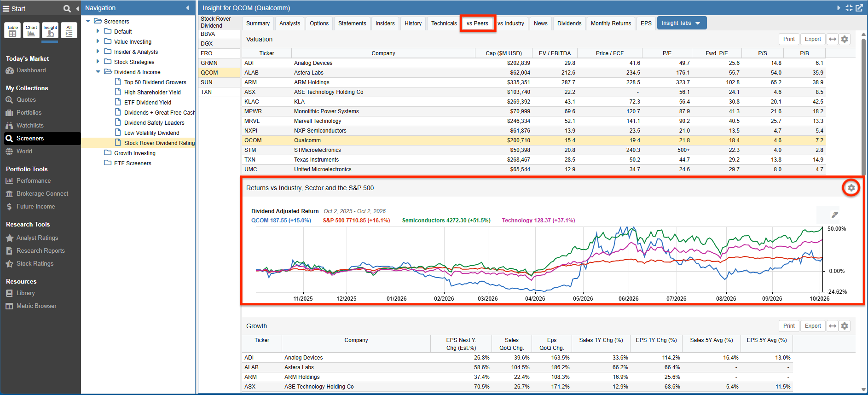The width and height of the screenshot is (868, 395).
Task: Collapse the left sidebar arrow
Action: [77, 9]
